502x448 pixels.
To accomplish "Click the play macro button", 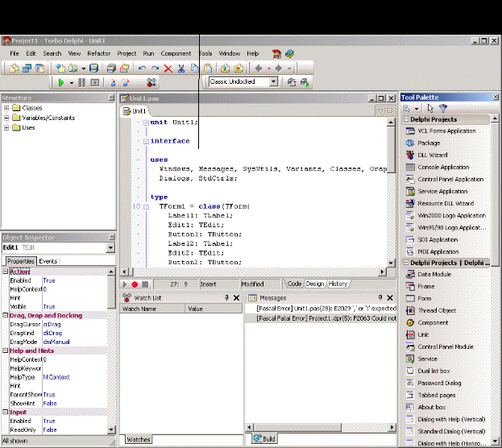I will 125,284.
